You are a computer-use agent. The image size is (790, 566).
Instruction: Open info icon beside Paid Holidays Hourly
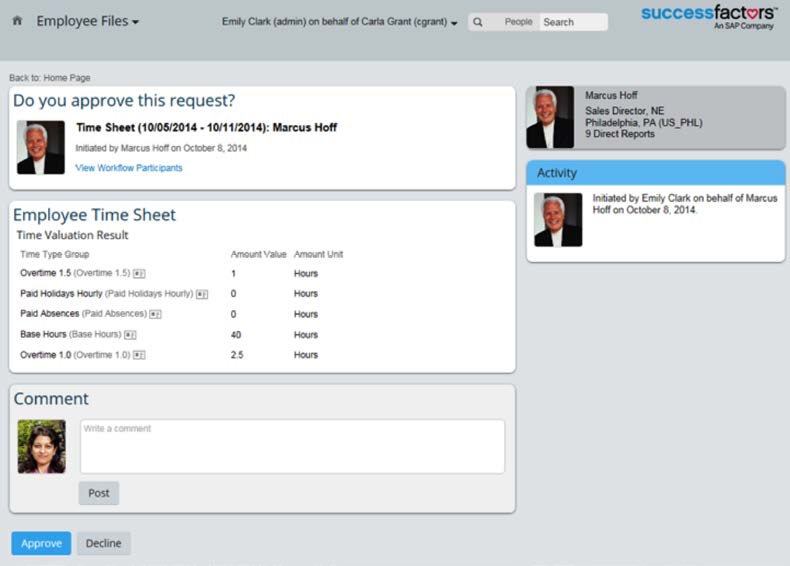(x=202, y=294)
